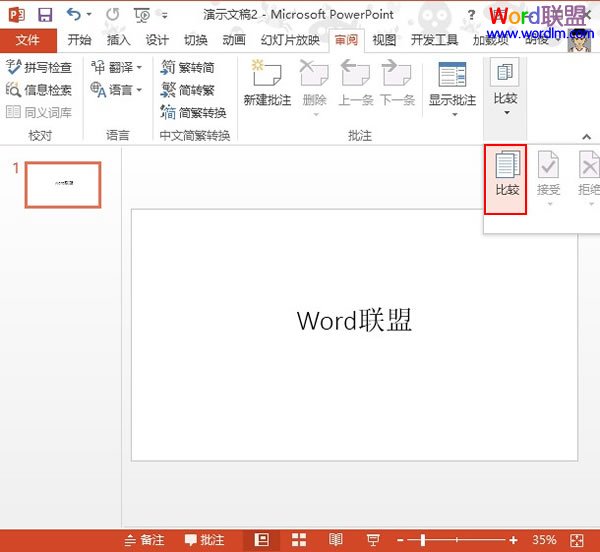Run 拼写检查 spell check
Viewport: 600px width, 552px height.
coord(39,67)
